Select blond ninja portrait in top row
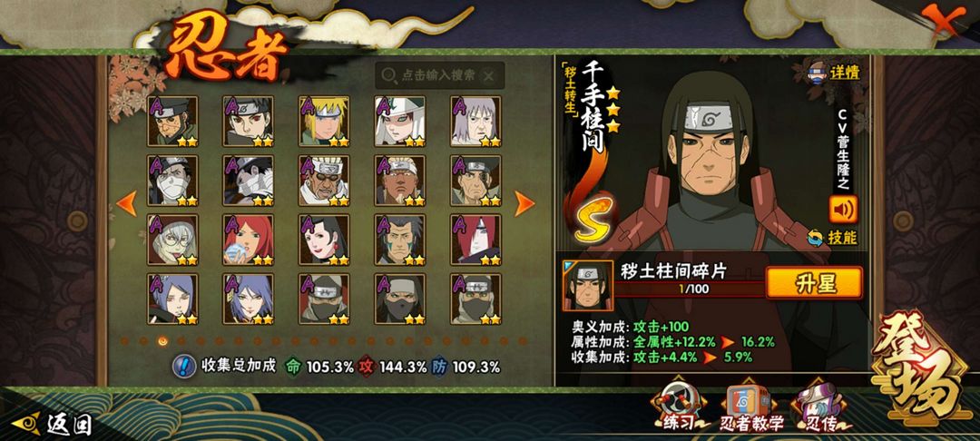The height and width of the screenshot is (441, 980). tap(324, 122)
